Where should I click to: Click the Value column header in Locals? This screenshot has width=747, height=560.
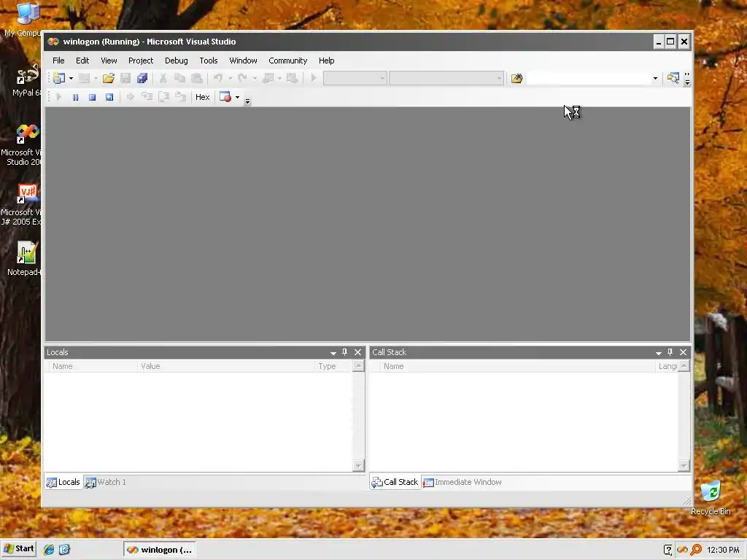pyautogui.click(x=225, y=366)
